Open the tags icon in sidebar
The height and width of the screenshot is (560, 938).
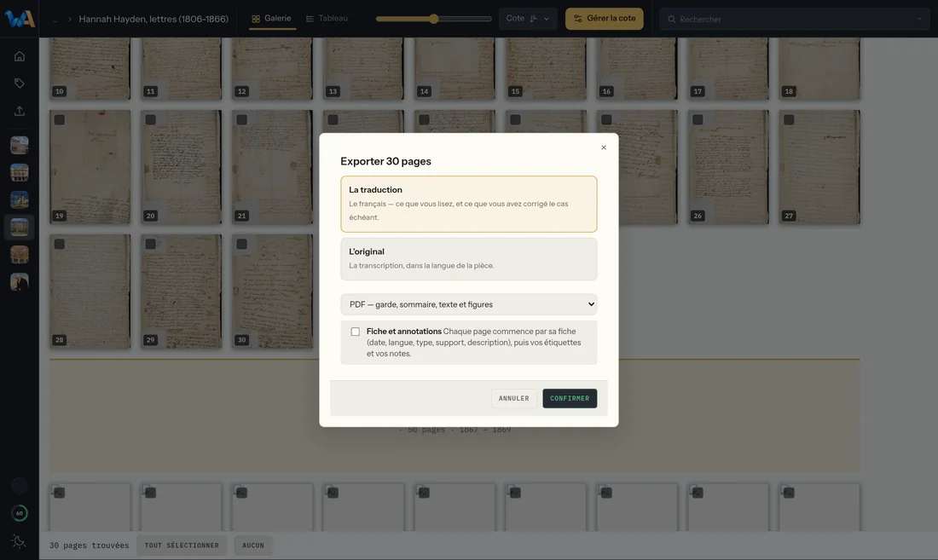point(19,84)
